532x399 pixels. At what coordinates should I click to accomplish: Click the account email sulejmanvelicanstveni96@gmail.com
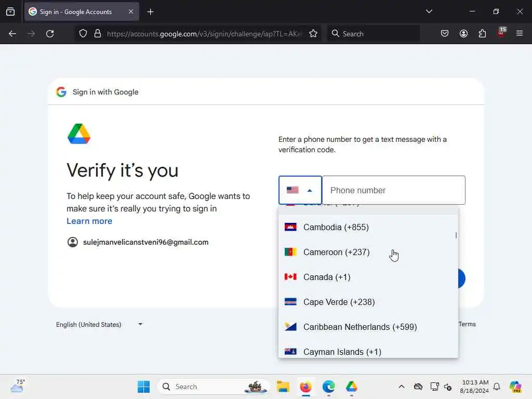tap(145, 242)
